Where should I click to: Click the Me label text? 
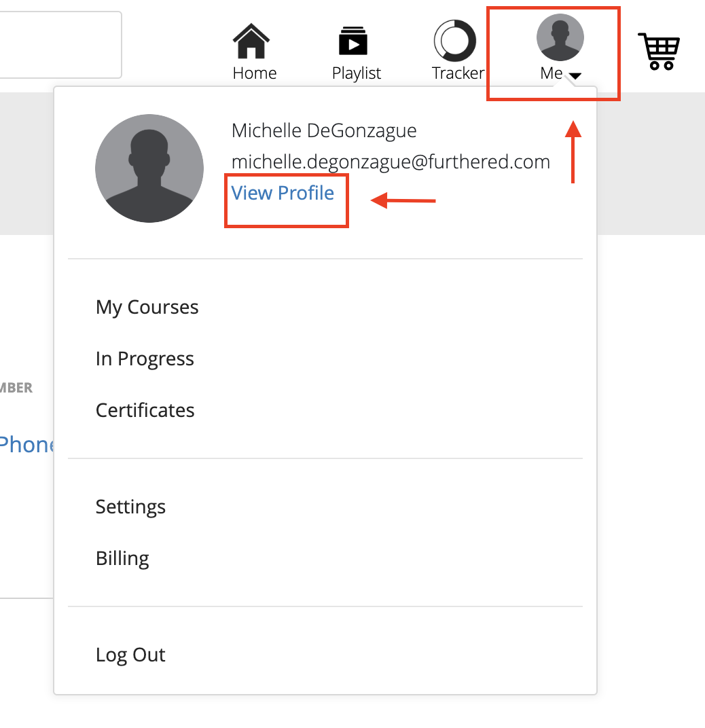point(552,73)
